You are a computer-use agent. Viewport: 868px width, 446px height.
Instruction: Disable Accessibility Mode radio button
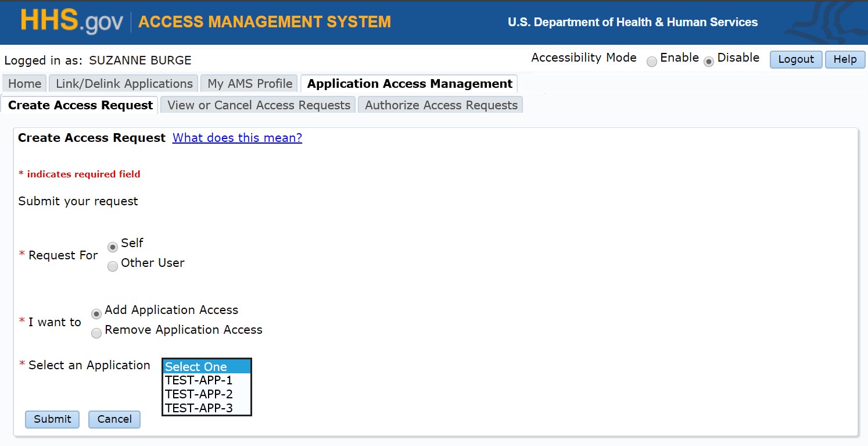709,62
